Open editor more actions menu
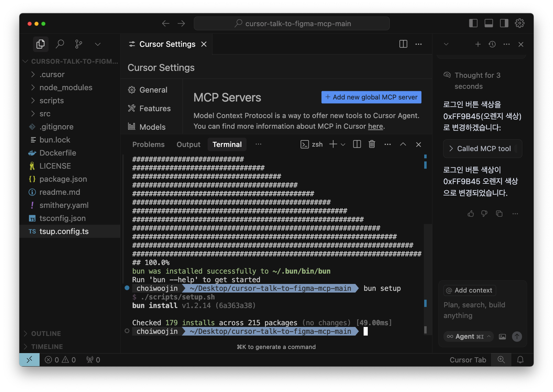The width and height of the screenshot is (553, 392). pos(418,44)
